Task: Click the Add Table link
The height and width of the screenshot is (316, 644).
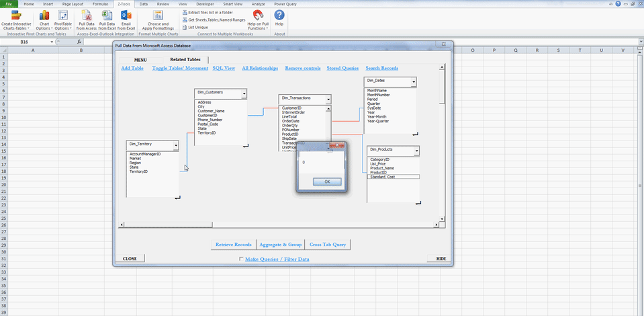Action: 132,68
